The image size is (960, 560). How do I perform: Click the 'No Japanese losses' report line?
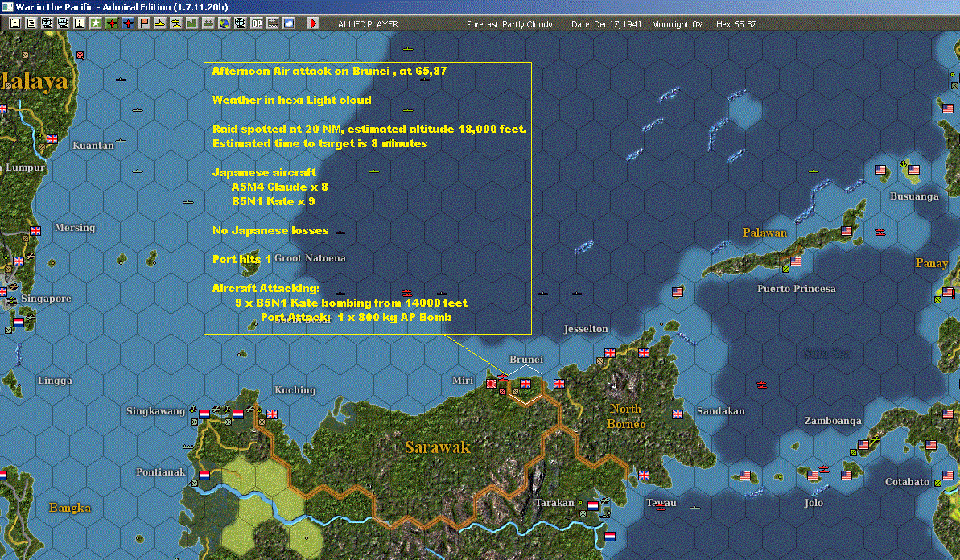(270, 230)
